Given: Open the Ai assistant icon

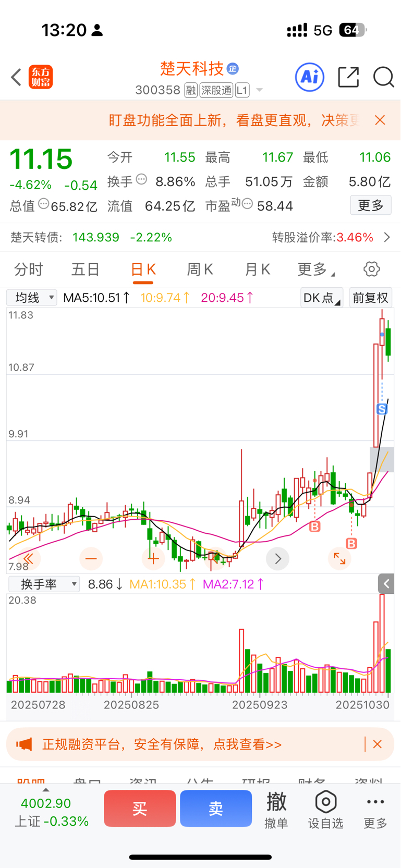Looking at the screenshot, I should pos(310,77).
